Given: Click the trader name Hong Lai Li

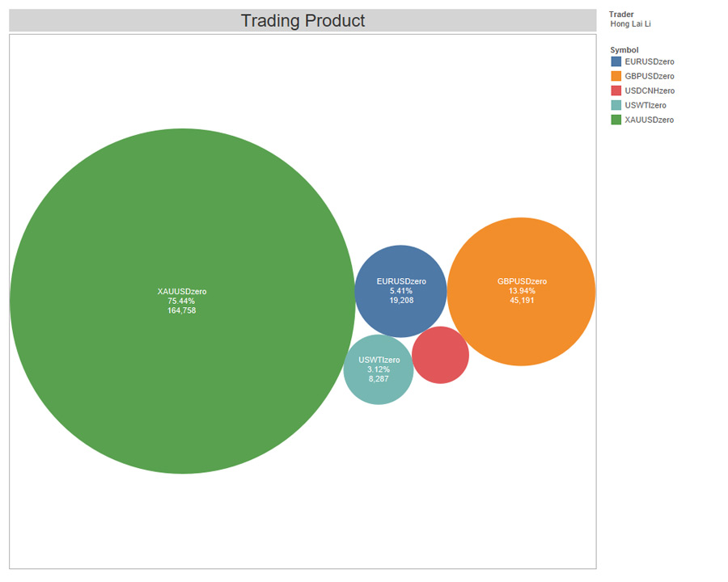Looking at the screenshot, I should click(x=630, y=24).
